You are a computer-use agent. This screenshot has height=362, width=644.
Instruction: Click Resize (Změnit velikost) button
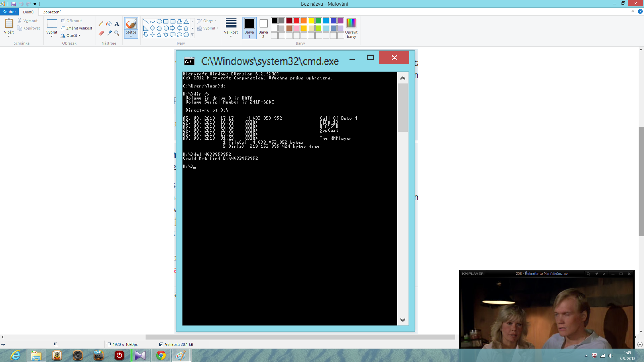click(76, 28)
